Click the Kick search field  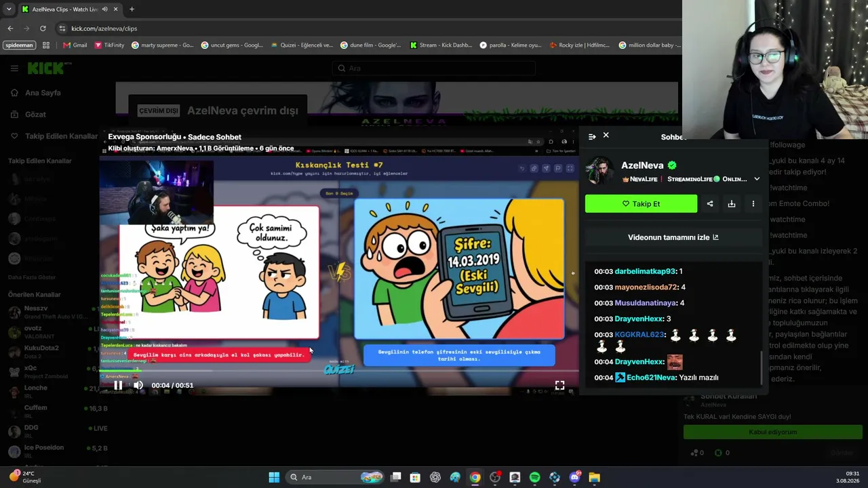[x=434, y=68]
